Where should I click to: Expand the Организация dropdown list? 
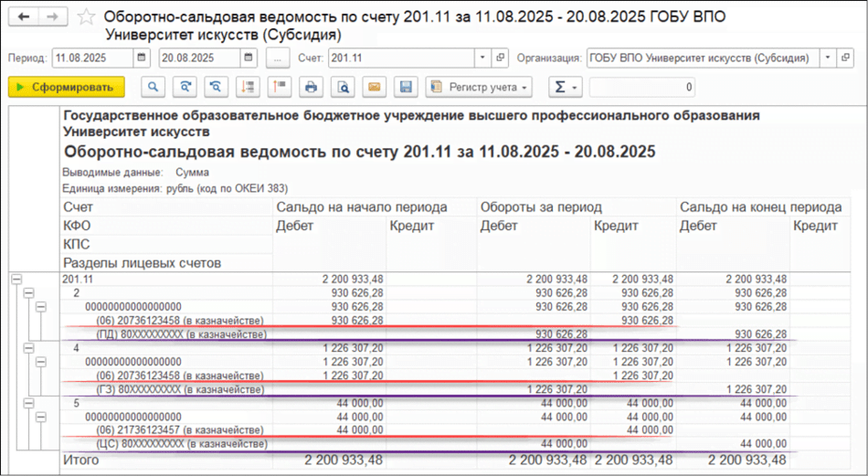click(827, 58)
